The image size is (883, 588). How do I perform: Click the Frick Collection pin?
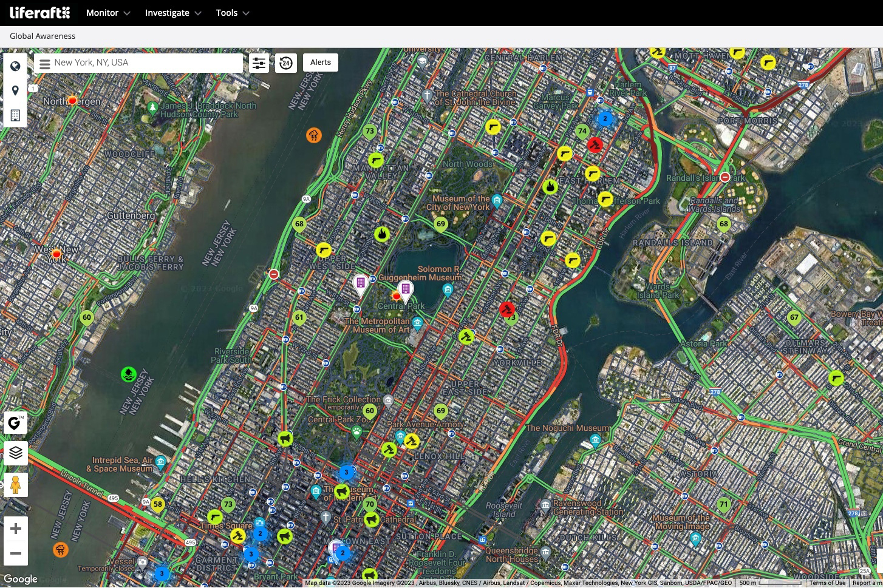pos(388,400)
